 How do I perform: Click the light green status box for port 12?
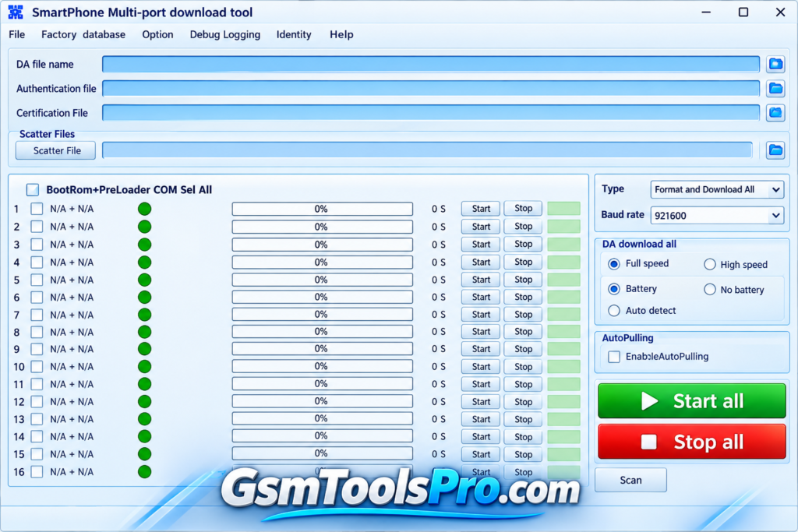[x=564, y=402]
